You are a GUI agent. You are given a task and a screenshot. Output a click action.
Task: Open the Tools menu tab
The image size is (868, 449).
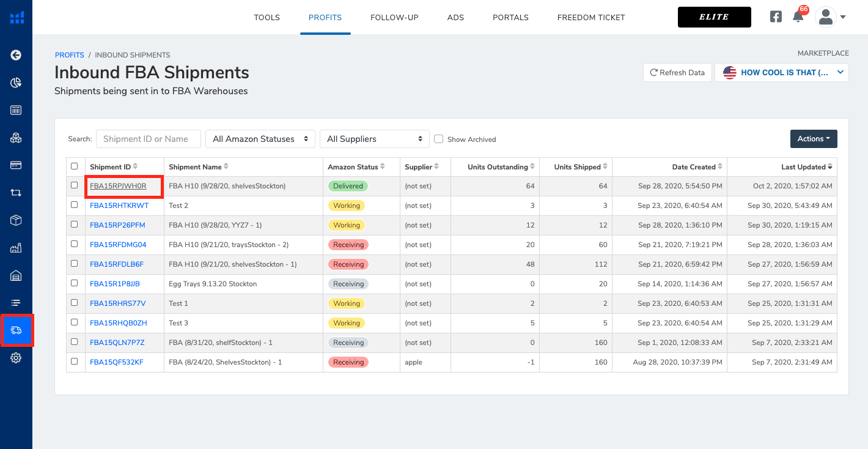point(267,17)
